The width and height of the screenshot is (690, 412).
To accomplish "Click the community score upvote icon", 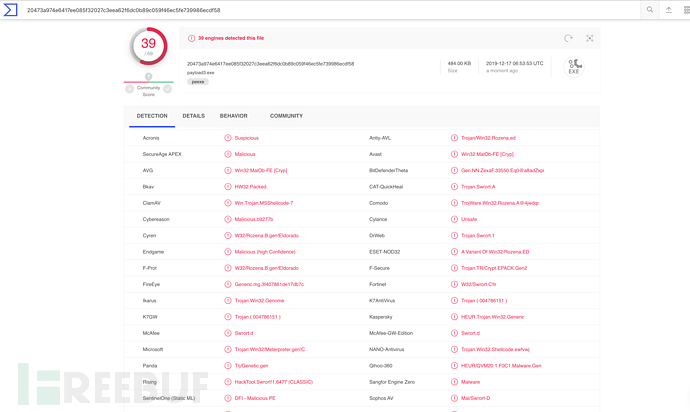I will click(x=168, y=89).
